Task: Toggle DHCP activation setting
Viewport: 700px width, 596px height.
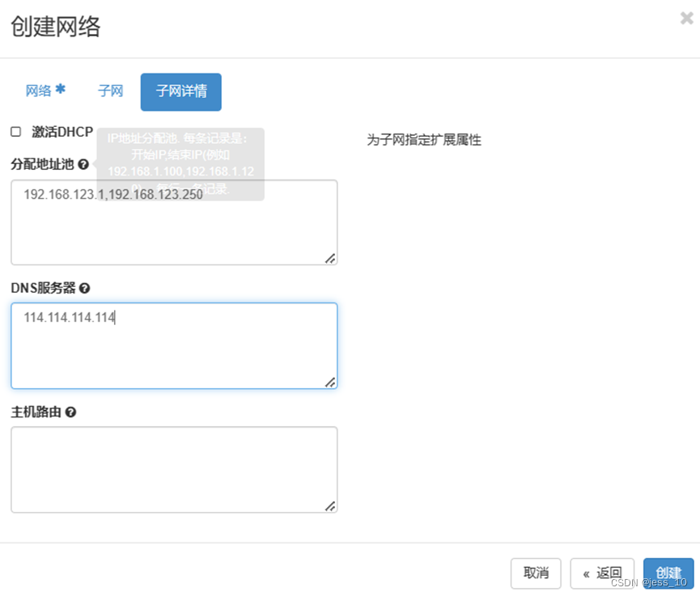Action: click(14, 131)
